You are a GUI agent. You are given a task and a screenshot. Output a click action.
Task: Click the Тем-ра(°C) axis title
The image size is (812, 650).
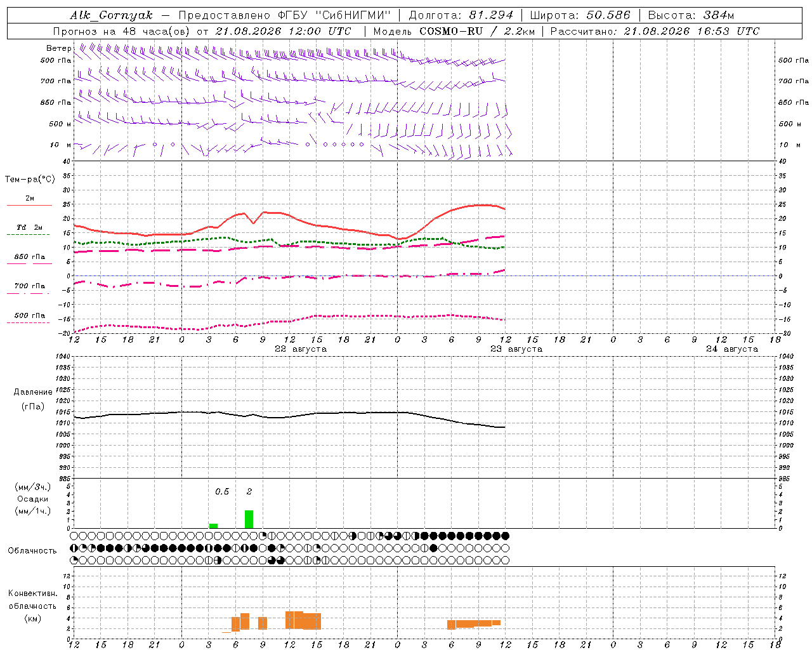click(x=30, y=180)
